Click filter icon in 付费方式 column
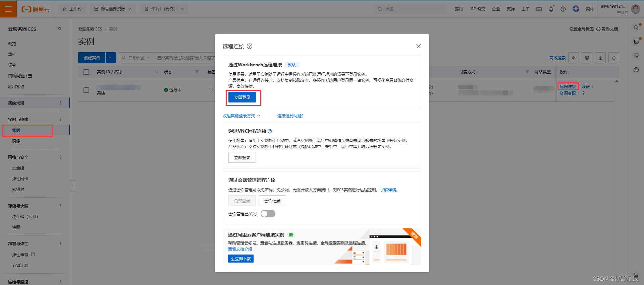 (x=527, y=72)
